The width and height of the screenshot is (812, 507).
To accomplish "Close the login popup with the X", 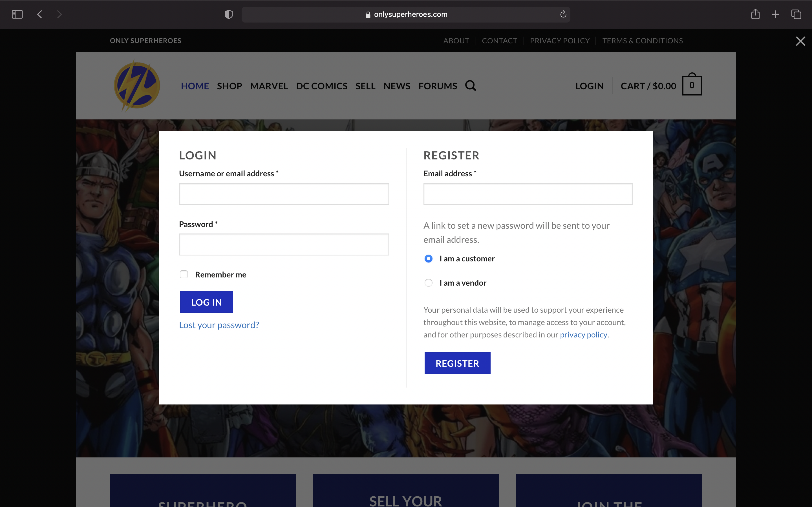I will [x=801, y=41].
